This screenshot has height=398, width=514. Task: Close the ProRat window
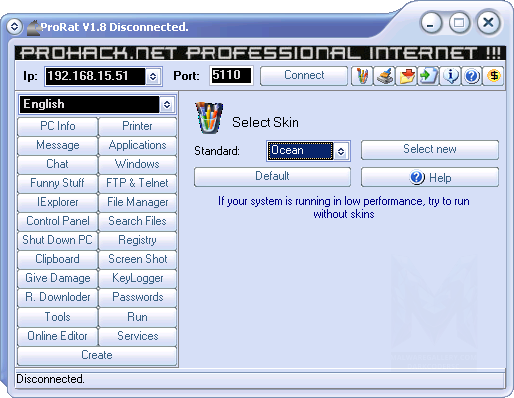tap(488, 23)
